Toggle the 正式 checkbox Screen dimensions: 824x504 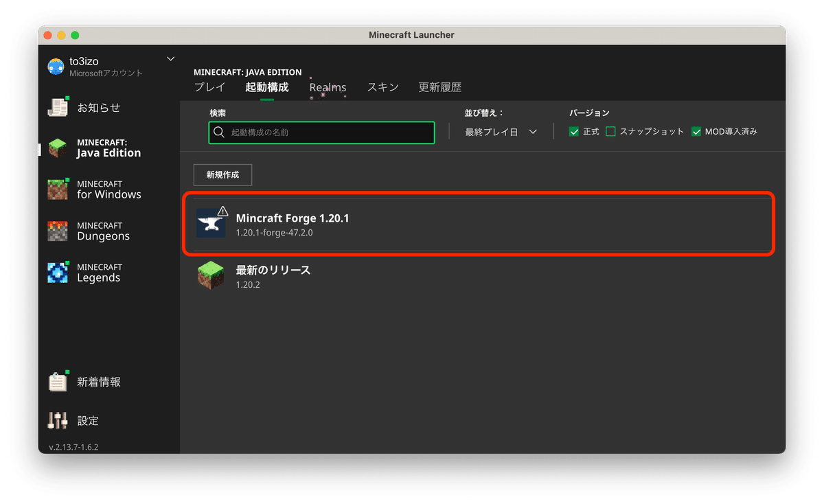[x=574, y=132]
